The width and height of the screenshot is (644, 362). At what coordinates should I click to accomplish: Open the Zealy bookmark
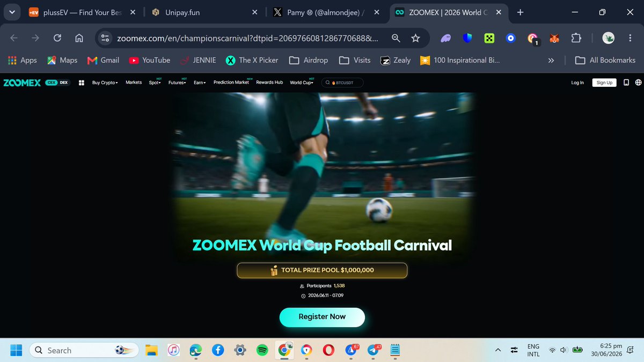click(x=396, y=60)
